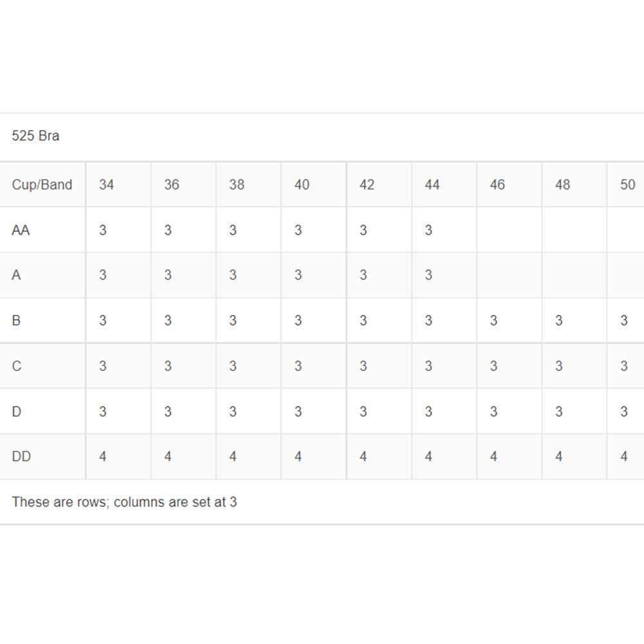Select band size 46 column header

497,185
